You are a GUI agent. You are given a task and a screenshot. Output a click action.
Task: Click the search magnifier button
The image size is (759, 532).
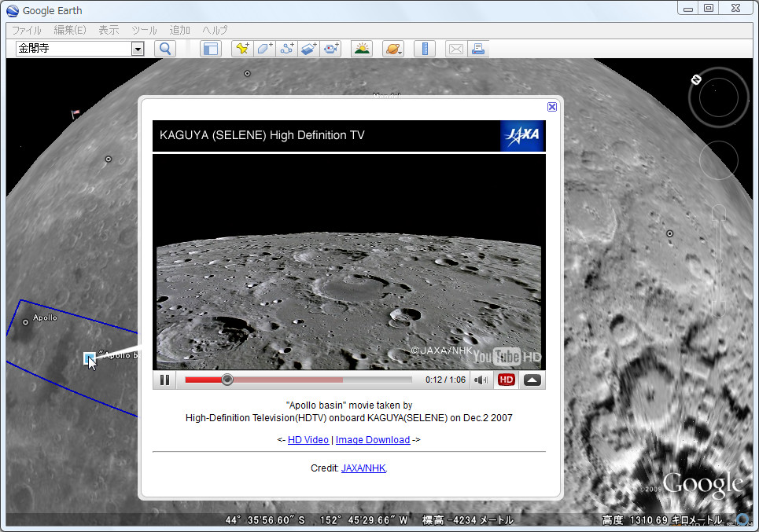(x=165, y=49)
